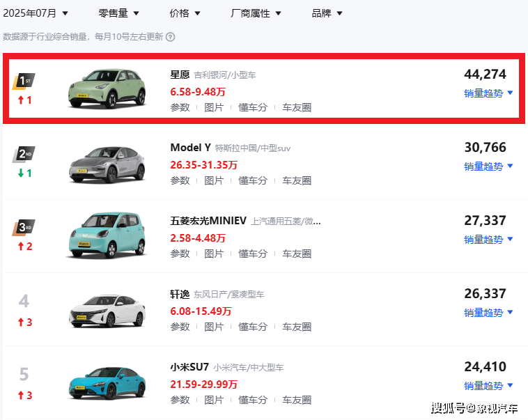Expand 销量趋势 for Model Y
Screen dimensions: 528x420
pyautogui.click(x=488, y=166)
